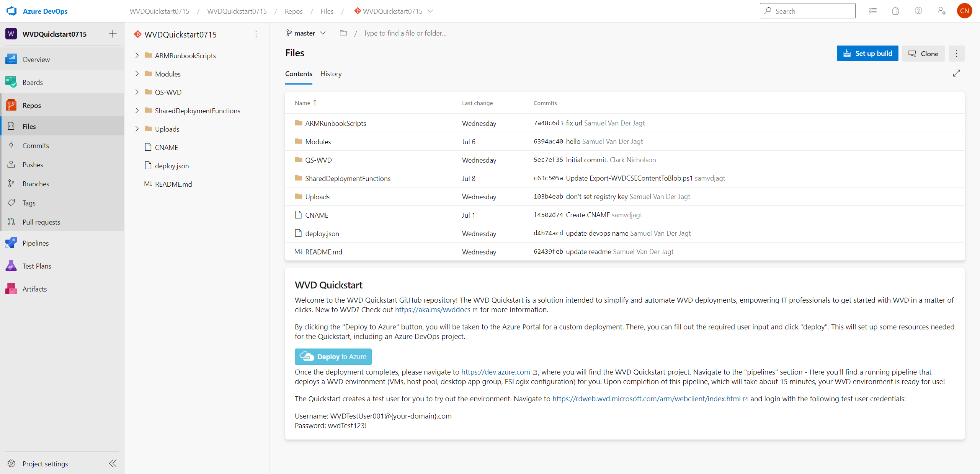980x474 pixels.
Task: Open README.md in file table
Action: tap(323, 252)
